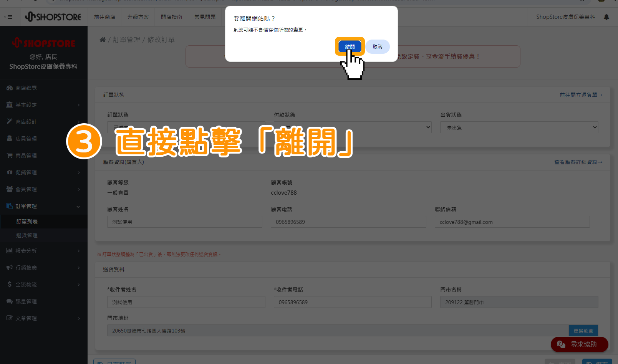The width and height of the screenshot is (618, 364).
Task: Open 訊息管理 message management
Action: [x=26, y=301]
